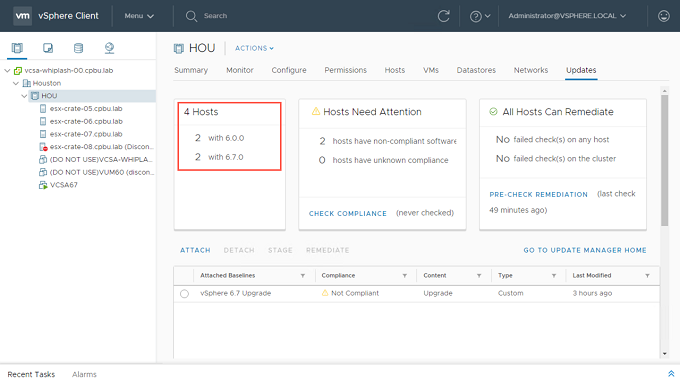The height and width of the screenshot is (382, 680).
Task: Select VCSA67 in the inventory tree
Action: 64,185
